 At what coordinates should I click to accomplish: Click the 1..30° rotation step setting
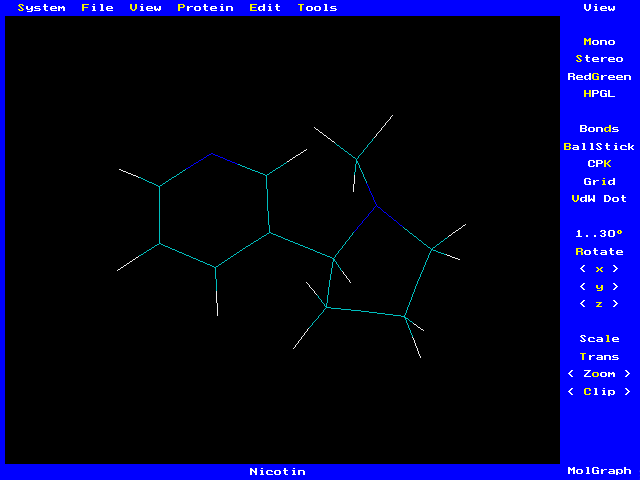pos(599,234)
